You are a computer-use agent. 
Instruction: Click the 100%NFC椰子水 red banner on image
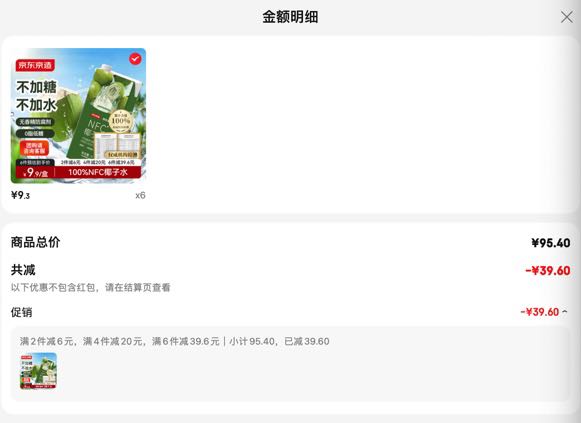pos(98,172)
